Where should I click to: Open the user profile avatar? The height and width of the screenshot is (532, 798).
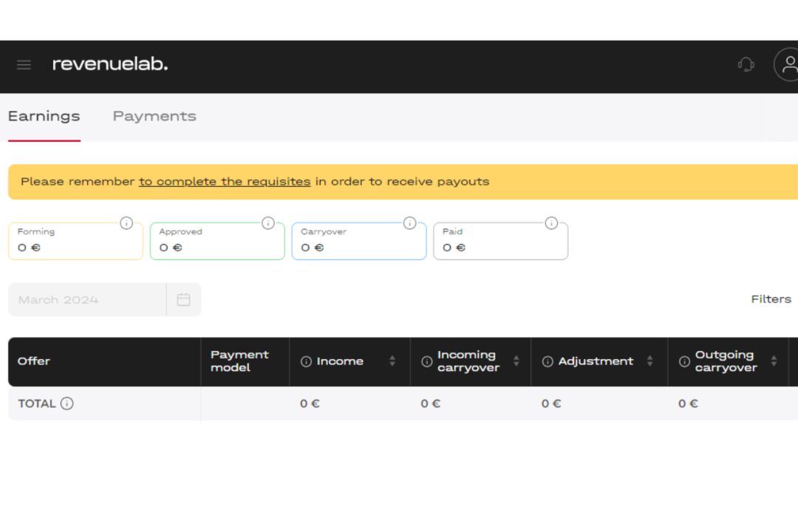788,64
